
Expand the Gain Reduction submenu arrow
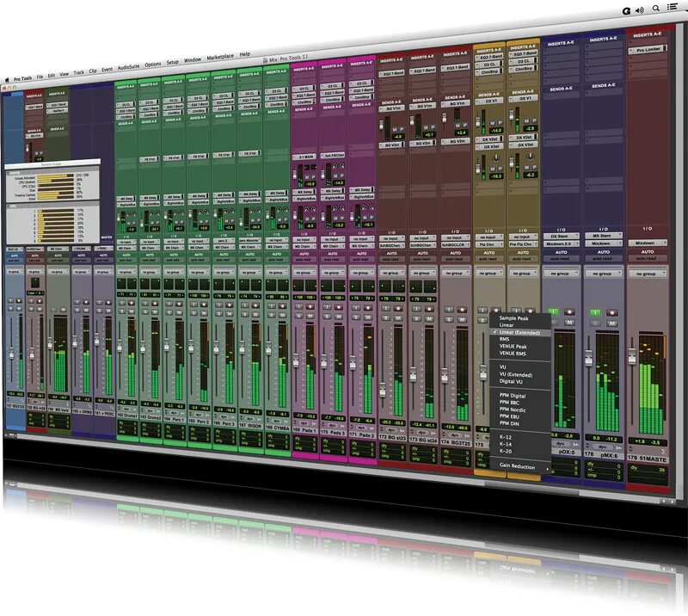547,470
